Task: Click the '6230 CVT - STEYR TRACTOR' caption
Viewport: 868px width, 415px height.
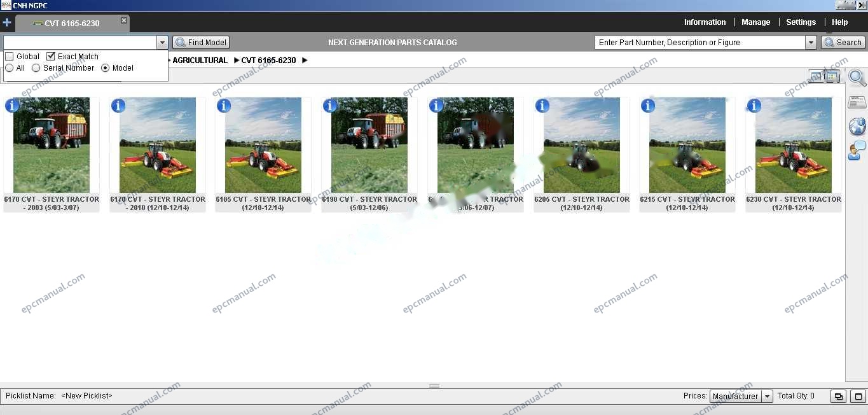Action: click(794, 199)
